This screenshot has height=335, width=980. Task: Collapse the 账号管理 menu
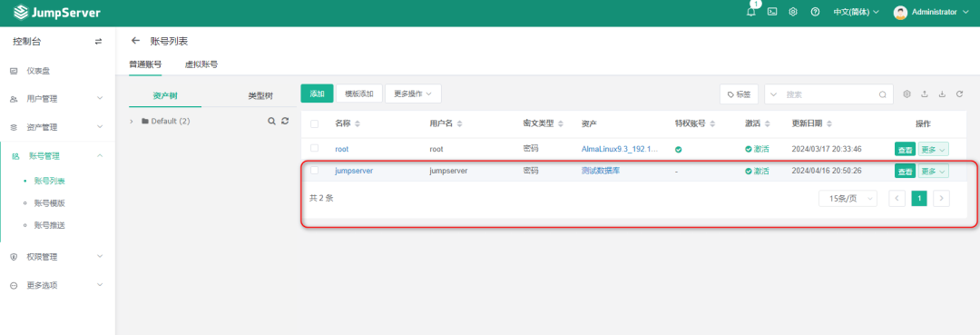tap(57, 155)
